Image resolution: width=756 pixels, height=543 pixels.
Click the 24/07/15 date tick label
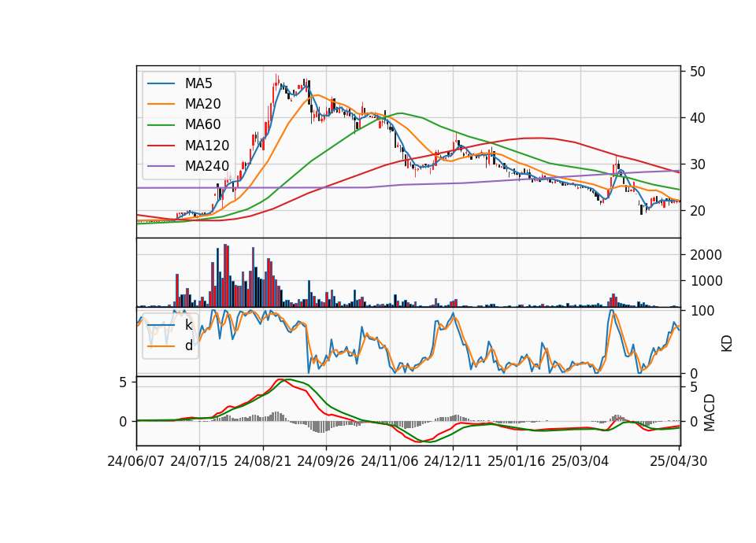pos(199,462)
